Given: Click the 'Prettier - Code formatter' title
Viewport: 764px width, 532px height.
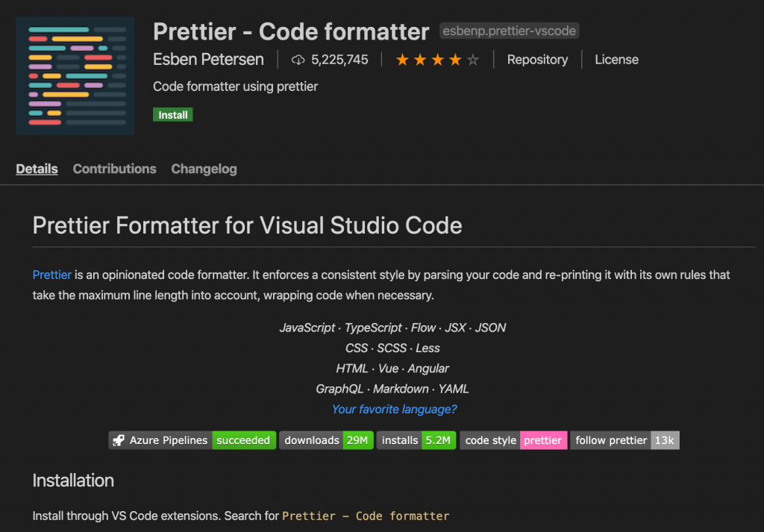Looking at the screenshot, I should [x=291, y=31].
